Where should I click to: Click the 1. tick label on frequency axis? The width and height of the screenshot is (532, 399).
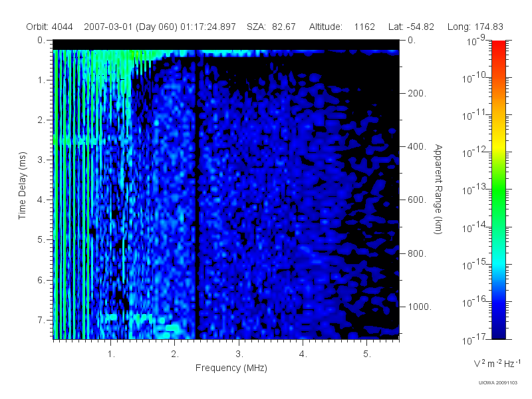pos(111,354)
